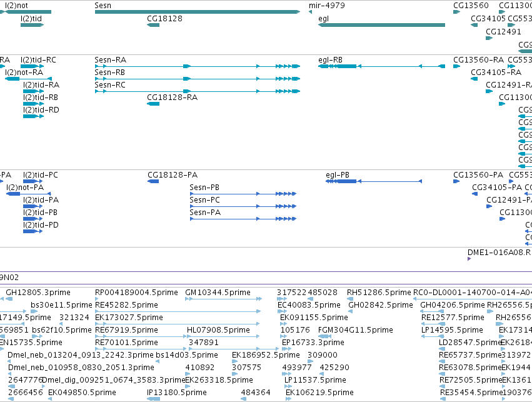532x402 pixels.
Task: Open the CG18128-RA transcript
Action: pos(153,103)
